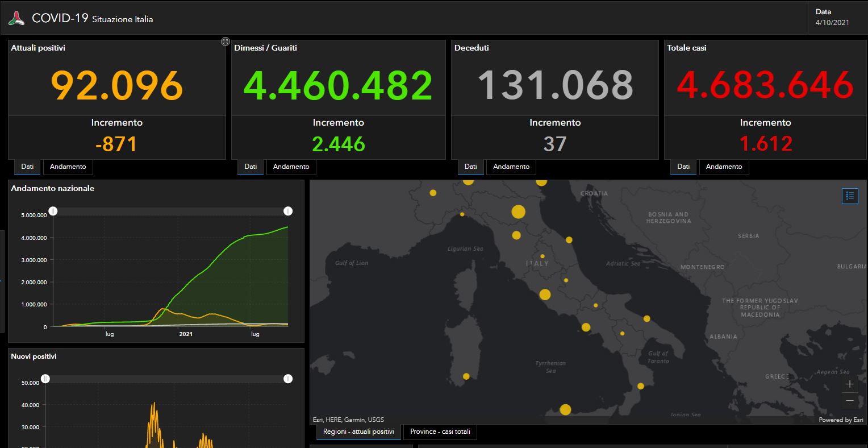Click the 2.446 increment value

tap(339, 144)
